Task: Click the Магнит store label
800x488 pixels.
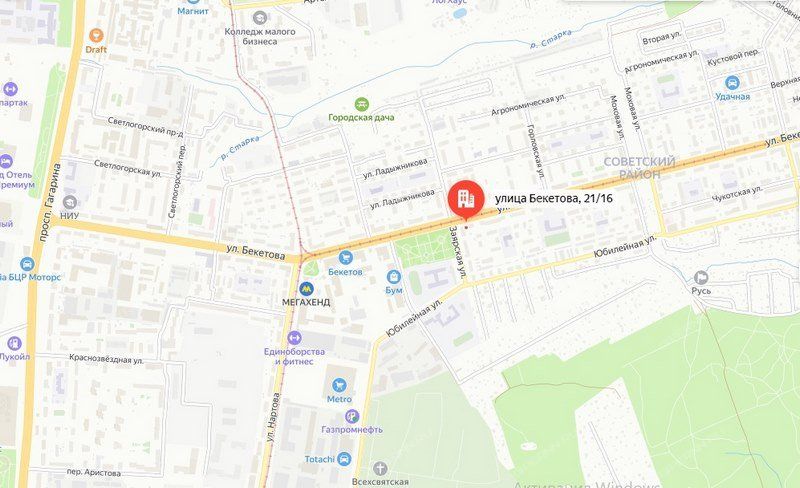Action: pos(193,11)
